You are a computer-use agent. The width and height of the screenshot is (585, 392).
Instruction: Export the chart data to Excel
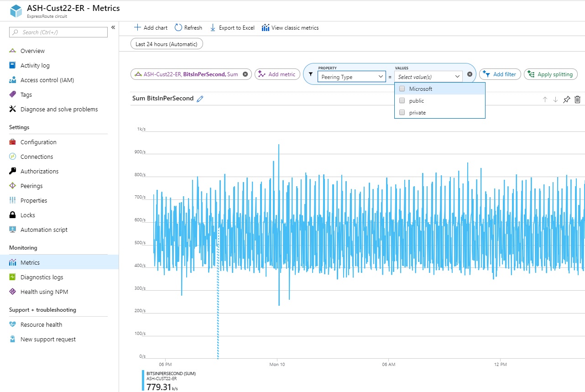click(x=232, y=27)
